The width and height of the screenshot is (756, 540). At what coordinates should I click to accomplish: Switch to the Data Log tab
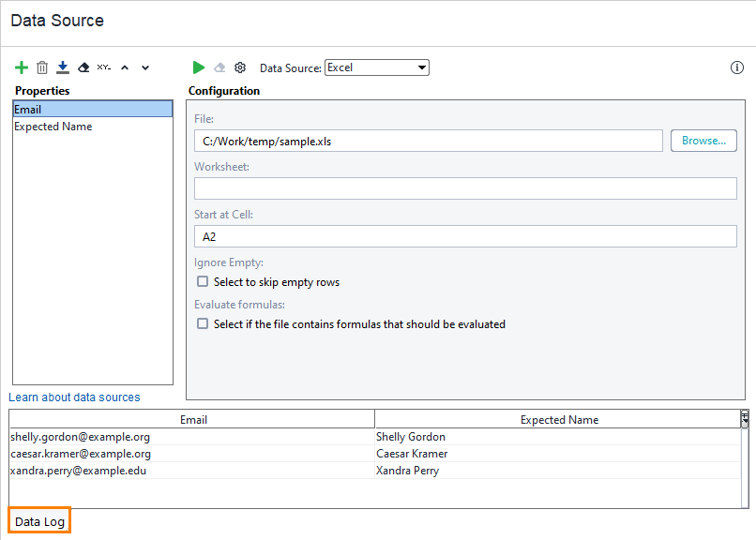(x=38, y=520)
